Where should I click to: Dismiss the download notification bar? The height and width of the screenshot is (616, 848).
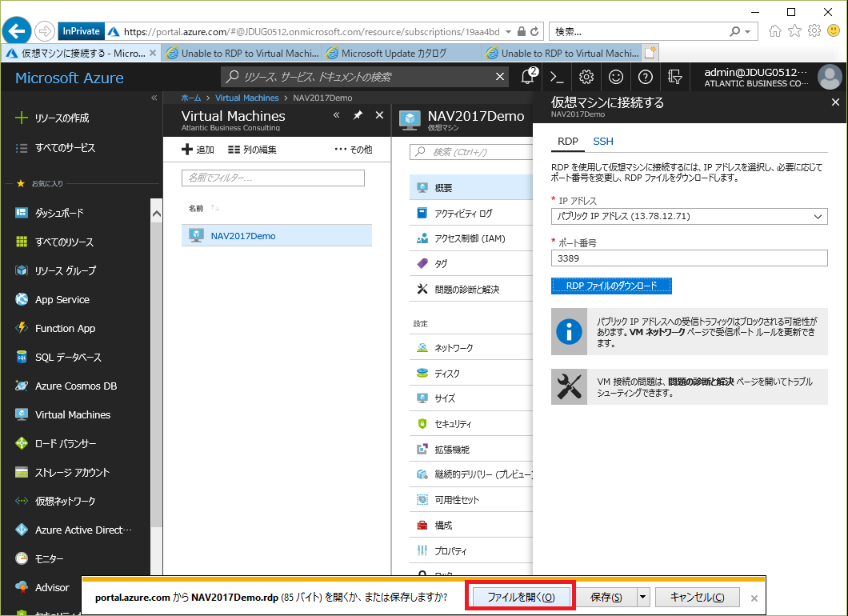tap(754, 598)
